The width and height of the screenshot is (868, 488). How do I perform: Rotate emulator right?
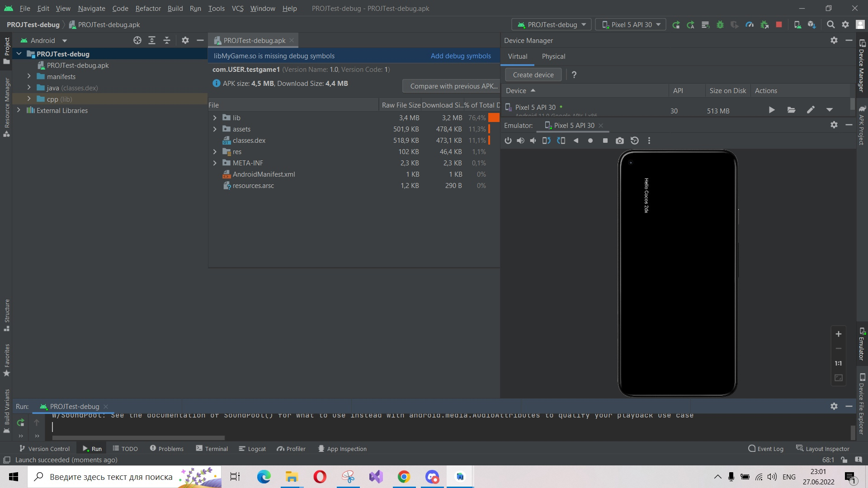point(561,141)
